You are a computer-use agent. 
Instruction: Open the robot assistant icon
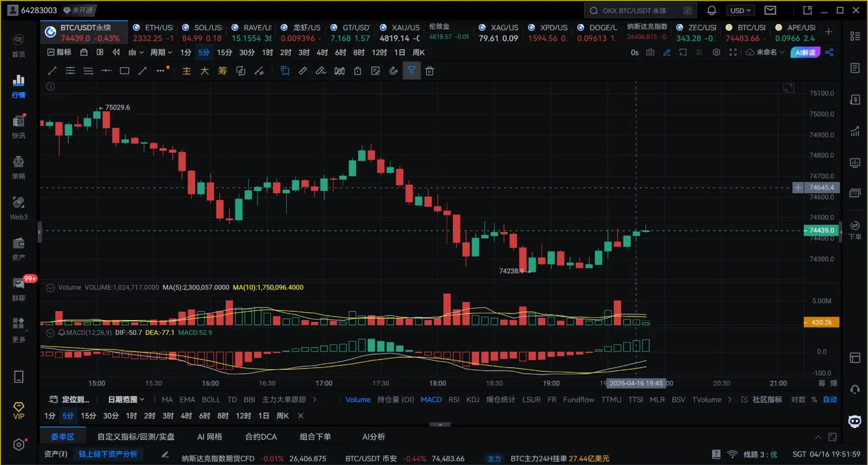tap(855, 421)
